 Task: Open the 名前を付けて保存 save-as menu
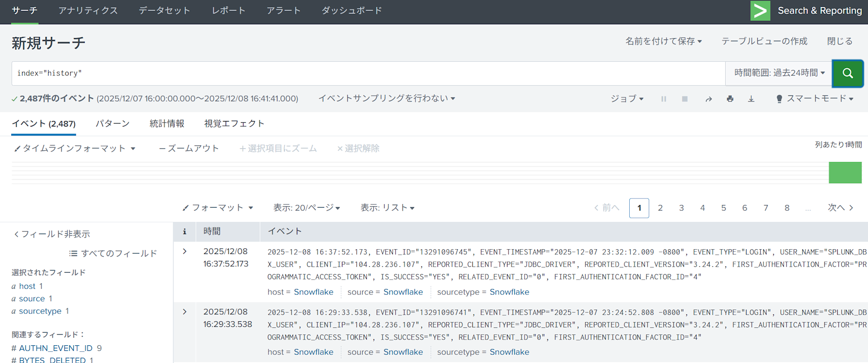coord(663,41)
